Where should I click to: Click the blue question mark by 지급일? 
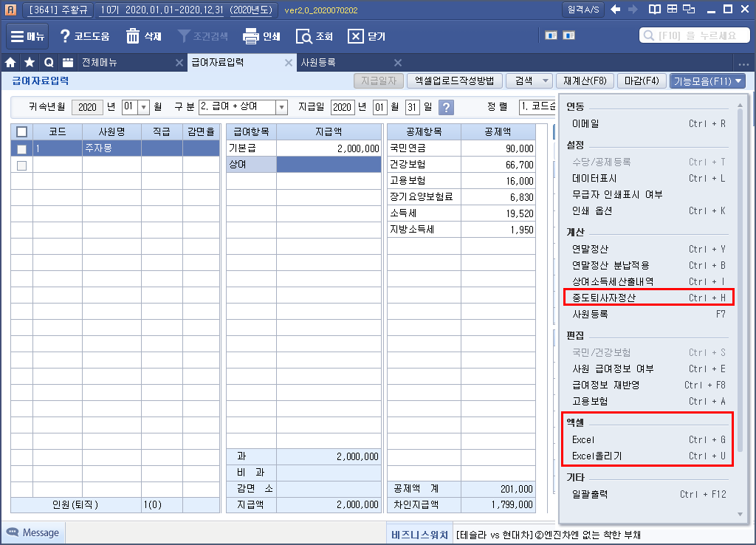tap(447, 107)
